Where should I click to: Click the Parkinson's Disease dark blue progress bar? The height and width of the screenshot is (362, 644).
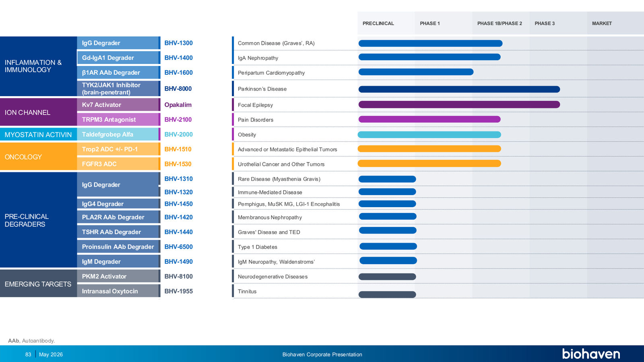tap(459, 89)
